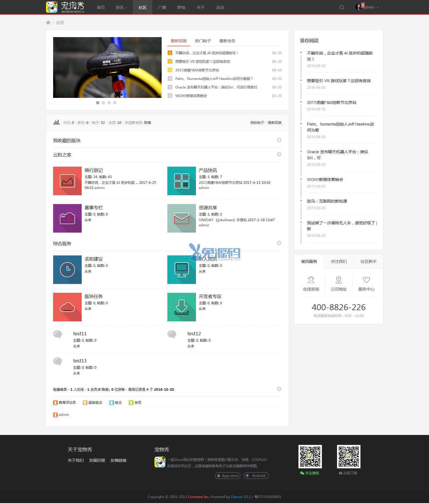Open 群组 navigation item
Image resolution: width=429 pixels, height=504 pixels.
click(181, 7)
